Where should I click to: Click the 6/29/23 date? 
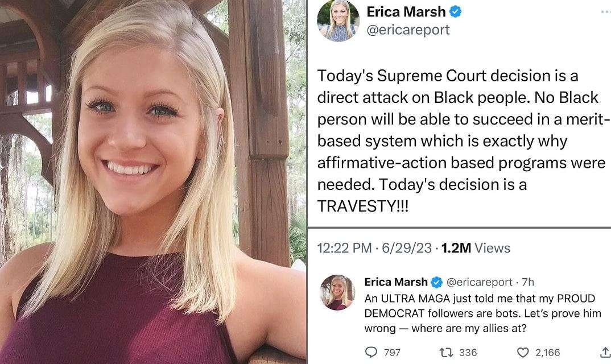(407, 248)
